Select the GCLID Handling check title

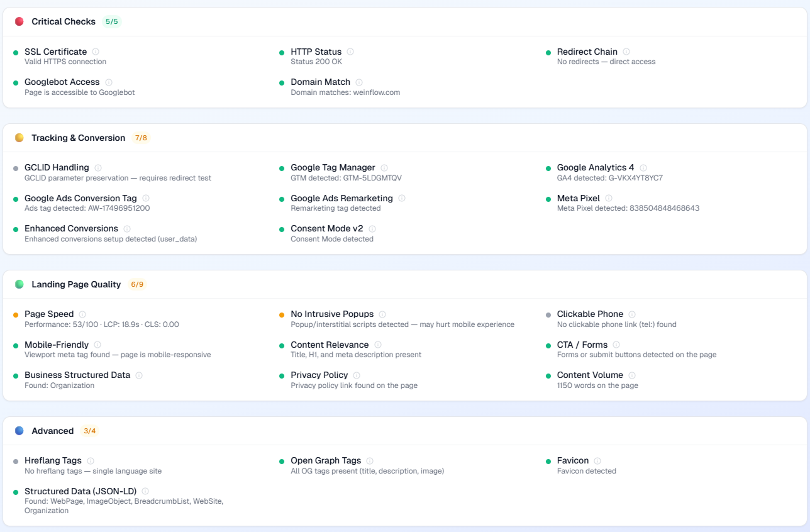(57, 168)
